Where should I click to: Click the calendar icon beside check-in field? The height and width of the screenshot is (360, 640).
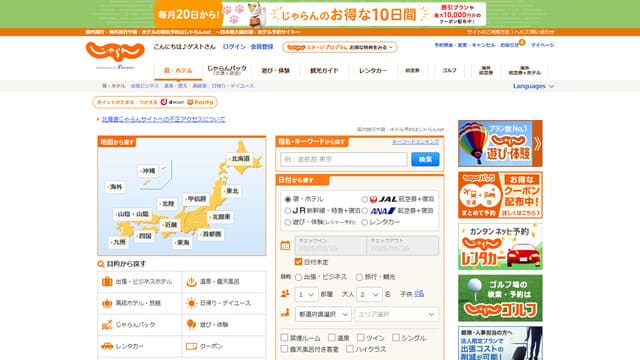pos(285,245)
